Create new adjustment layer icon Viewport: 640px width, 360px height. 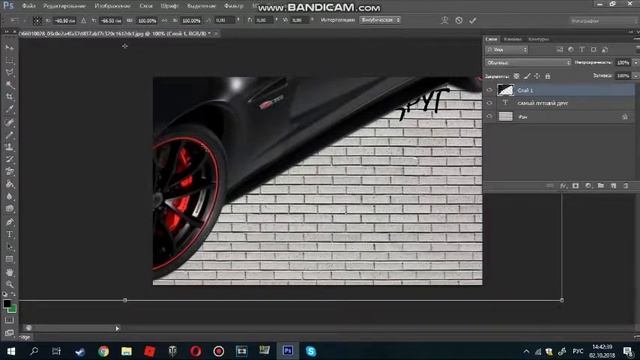(588, 186)
